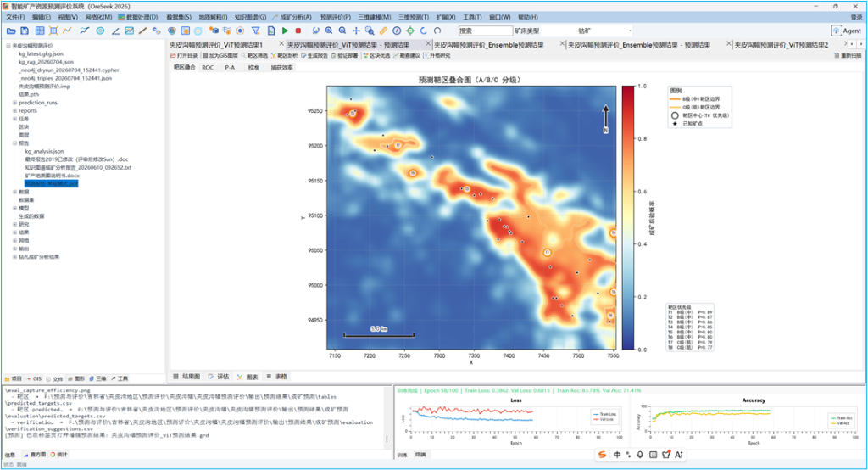Screen dimensions: 868x470
Task: Expand the 钻孔成矿分析结果 tree node
Action: click(15, 256)
